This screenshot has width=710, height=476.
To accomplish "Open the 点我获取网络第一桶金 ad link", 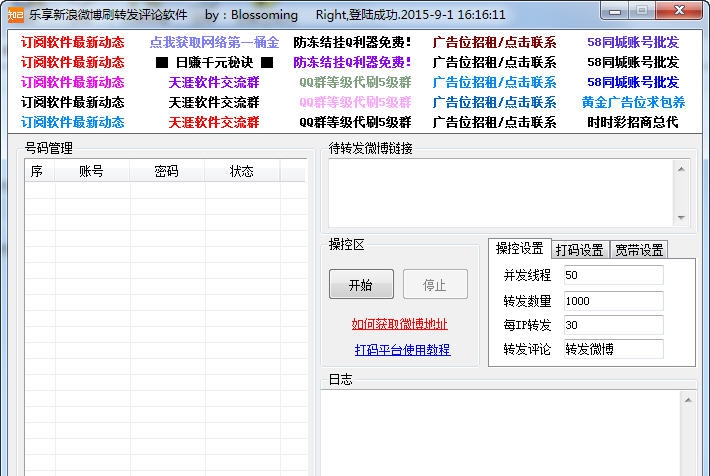I will pos(214,43).
